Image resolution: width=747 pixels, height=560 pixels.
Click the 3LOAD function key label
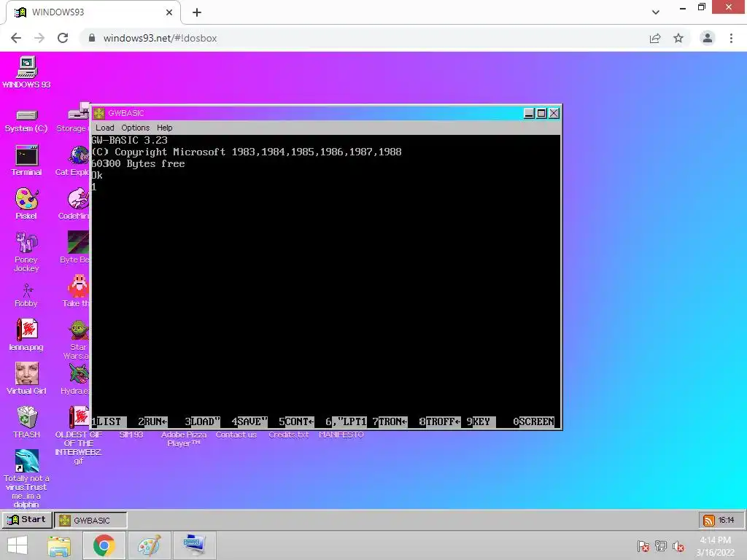203,422
